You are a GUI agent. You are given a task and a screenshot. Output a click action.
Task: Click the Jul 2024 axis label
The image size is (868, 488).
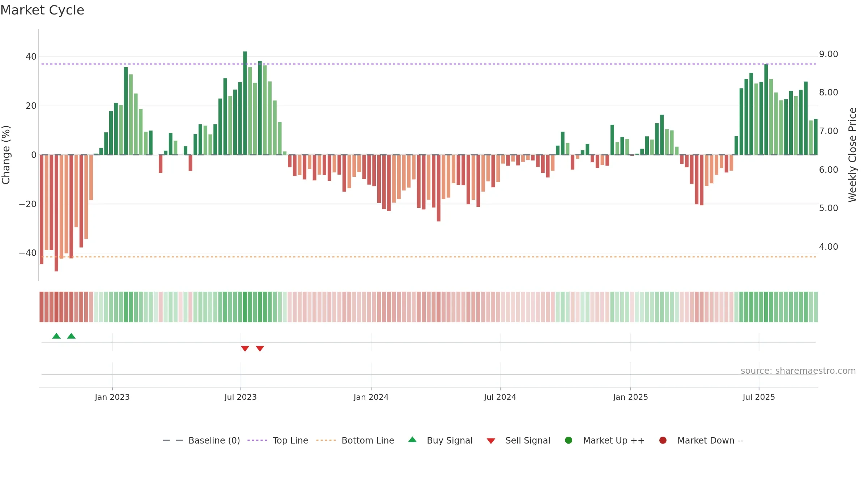[500, 397]
